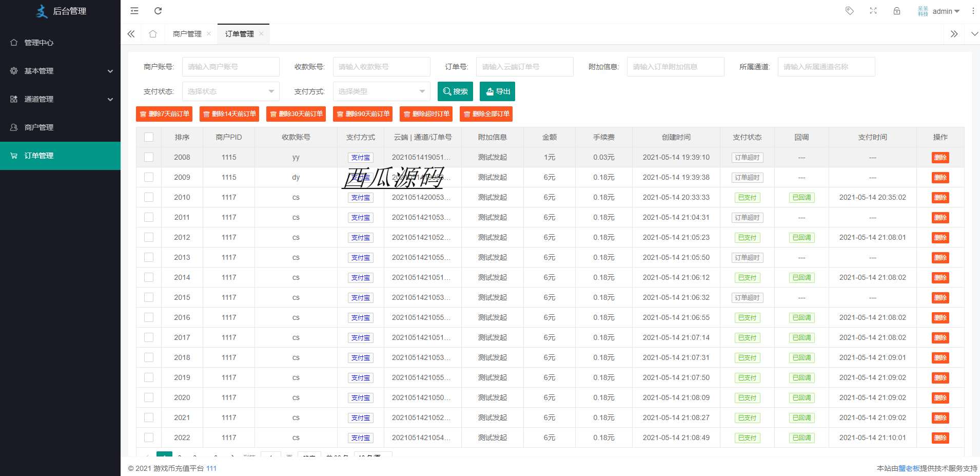Click 支付宝 tag in row 2010
The image size is (980, 476).
361,198
